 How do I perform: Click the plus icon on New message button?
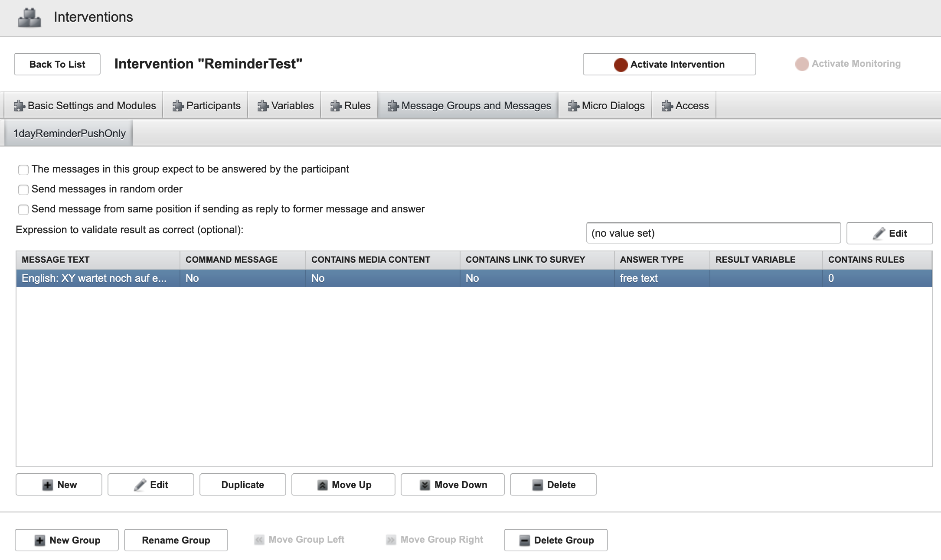(48, 485)
